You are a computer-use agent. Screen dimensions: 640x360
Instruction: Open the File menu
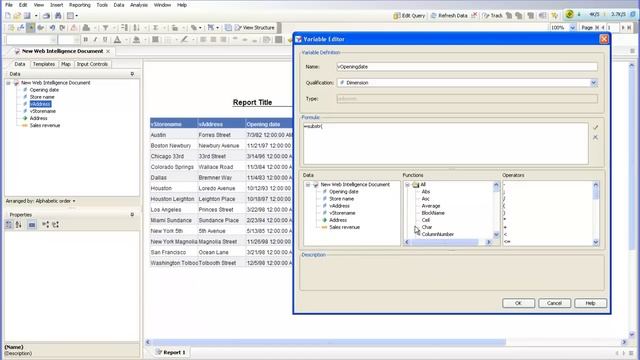click(x=9, y=5)
